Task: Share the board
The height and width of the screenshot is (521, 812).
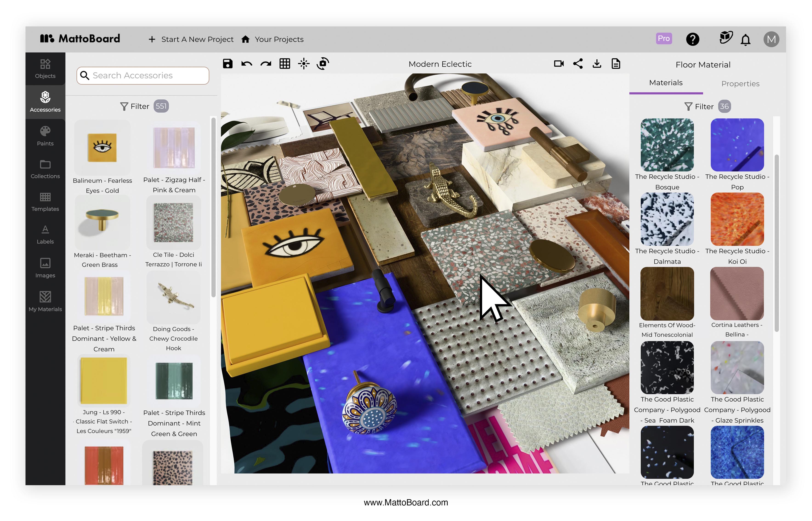Action: click(x=578, y=64)
